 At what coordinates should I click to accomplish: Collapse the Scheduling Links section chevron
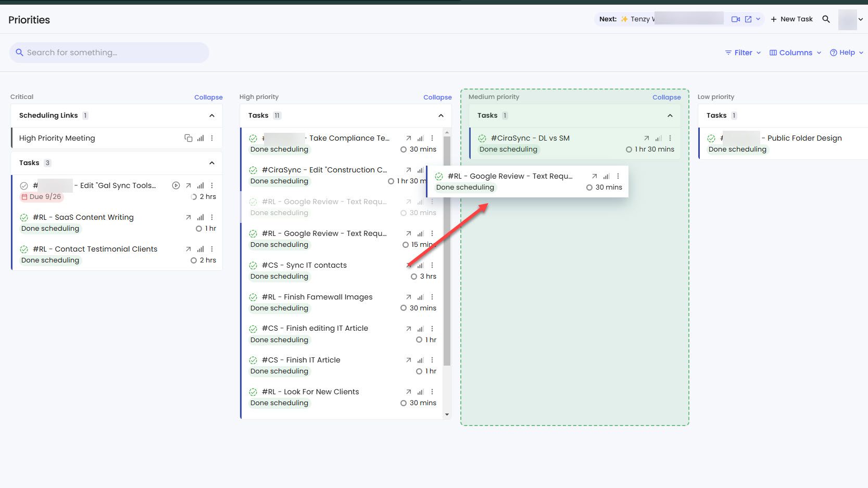point(212,116)
